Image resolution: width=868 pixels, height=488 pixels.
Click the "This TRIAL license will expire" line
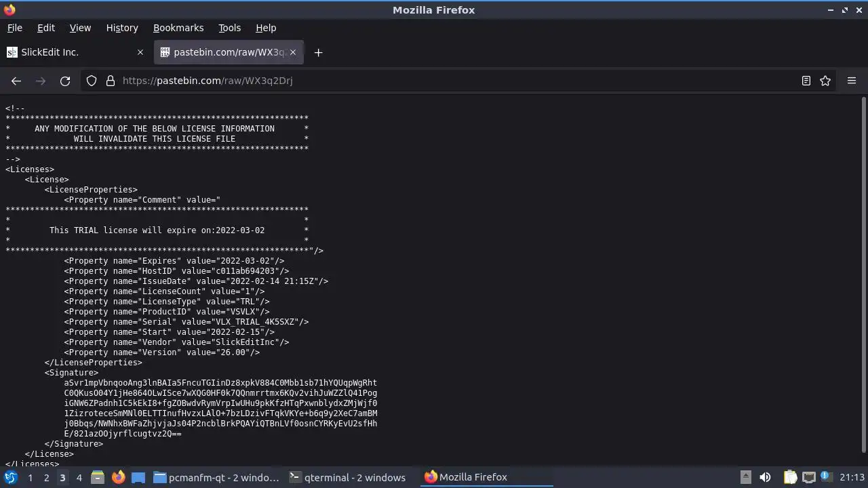(157, 230)
